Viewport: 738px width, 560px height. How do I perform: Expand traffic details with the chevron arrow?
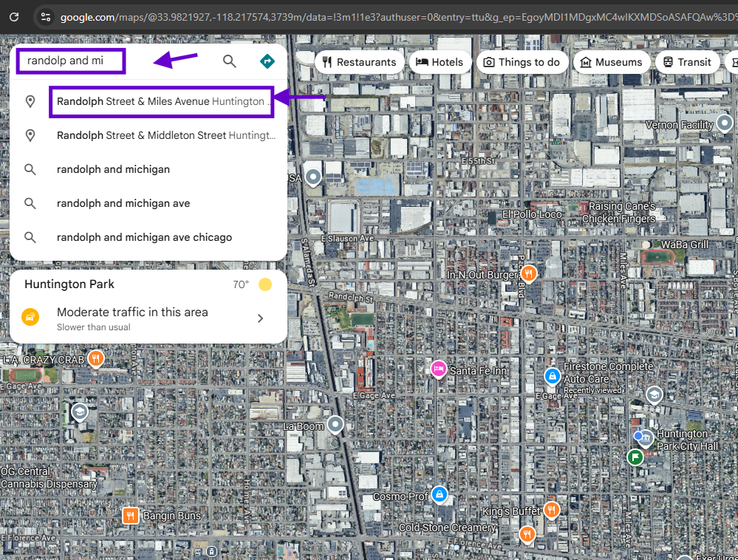tap(260, 318)
